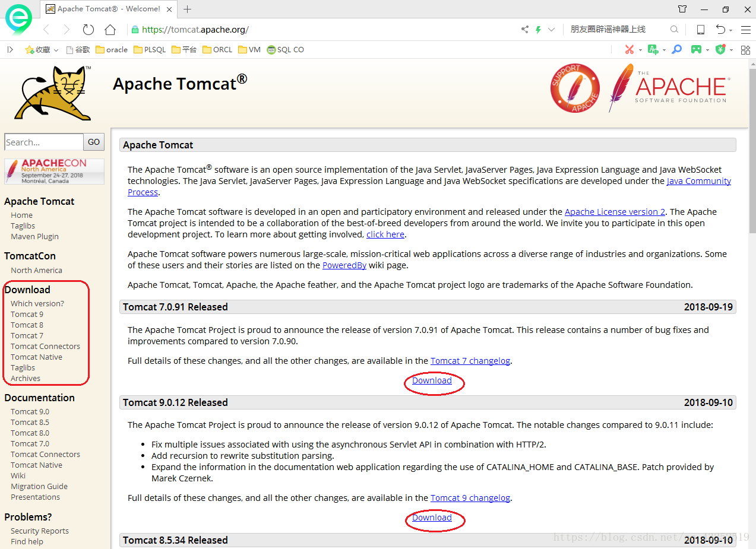
Task: Click the GO search button
Action: pyautogui.click(x=94, y=142)
